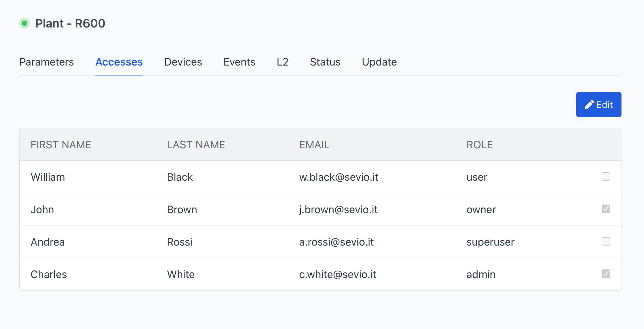The image size is (644, 329).
Task: Go to the Events tab
Action: coord(239,62)
